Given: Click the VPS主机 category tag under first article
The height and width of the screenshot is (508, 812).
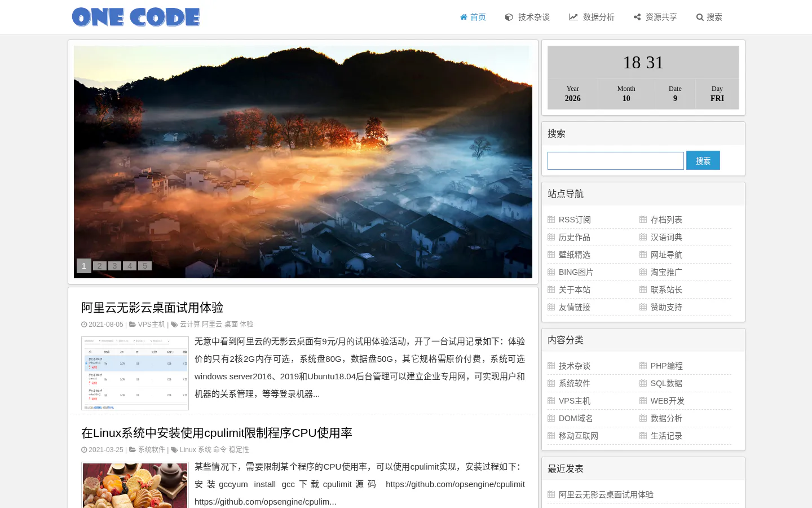Looking at the screenshot, I should pos(152,325).
